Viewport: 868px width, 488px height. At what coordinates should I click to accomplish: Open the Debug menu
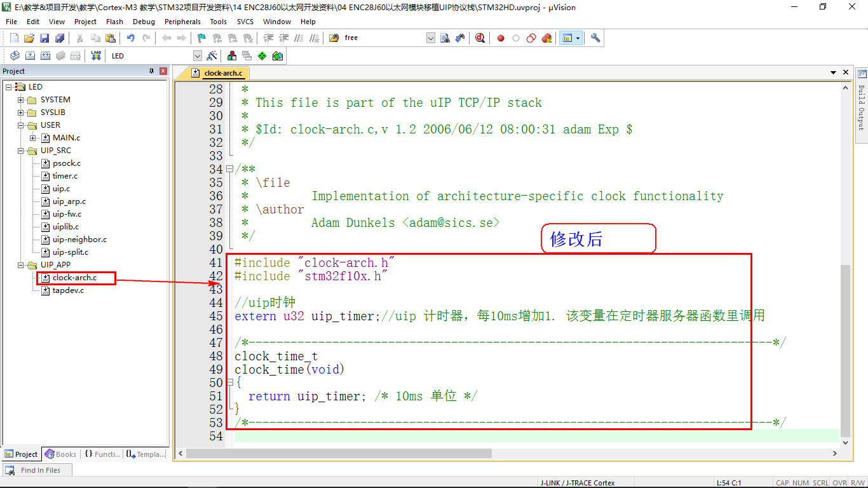[144, 22]
